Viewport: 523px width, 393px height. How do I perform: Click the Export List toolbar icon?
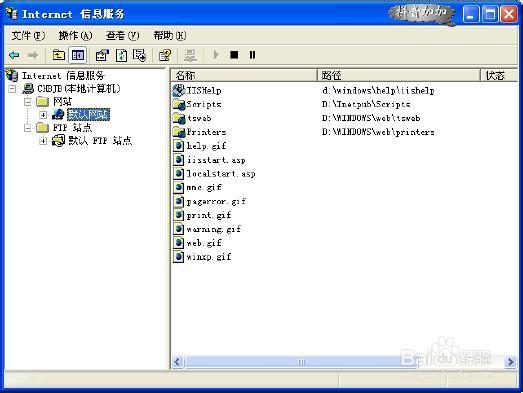pos(139,55)
